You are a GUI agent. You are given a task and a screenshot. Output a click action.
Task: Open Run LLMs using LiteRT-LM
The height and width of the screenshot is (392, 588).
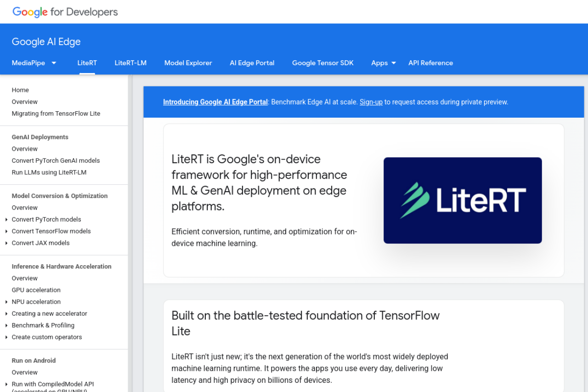49,172
